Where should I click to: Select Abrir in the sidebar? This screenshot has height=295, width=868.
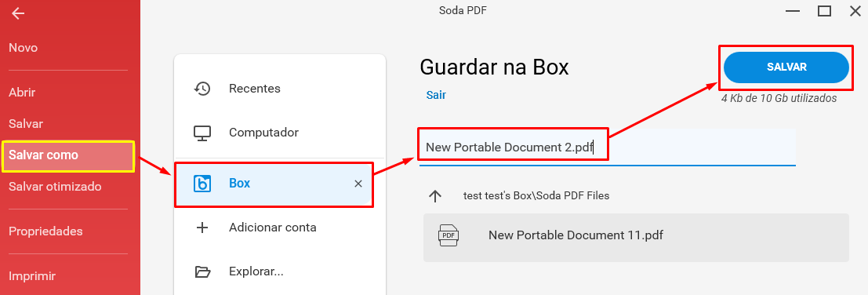point(22,93)
